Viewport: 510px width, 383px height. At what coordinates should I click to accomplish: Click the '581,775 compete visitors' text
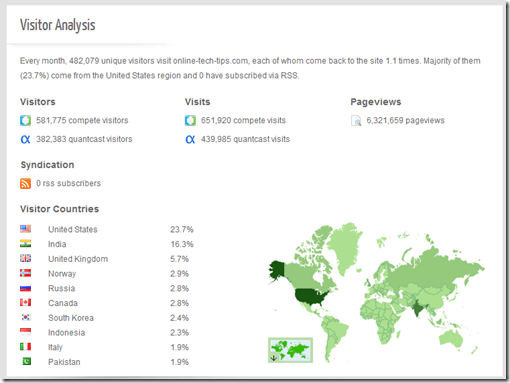tap(82, 120)
